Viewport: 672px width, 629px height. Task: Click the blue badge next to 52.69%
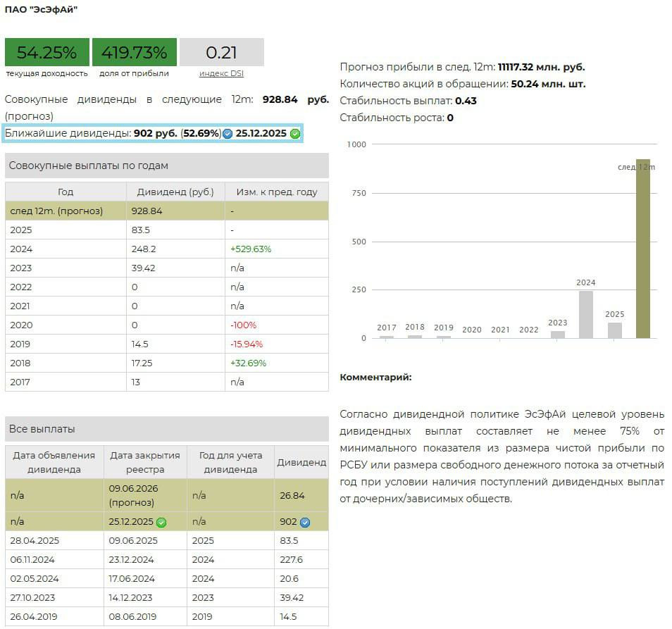click(228, 134)
